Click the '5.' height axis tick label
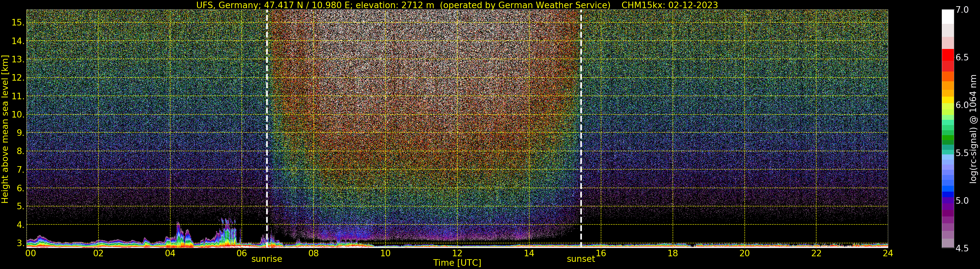This screenshot has width=980, height=269. click(x=21, y=206)
